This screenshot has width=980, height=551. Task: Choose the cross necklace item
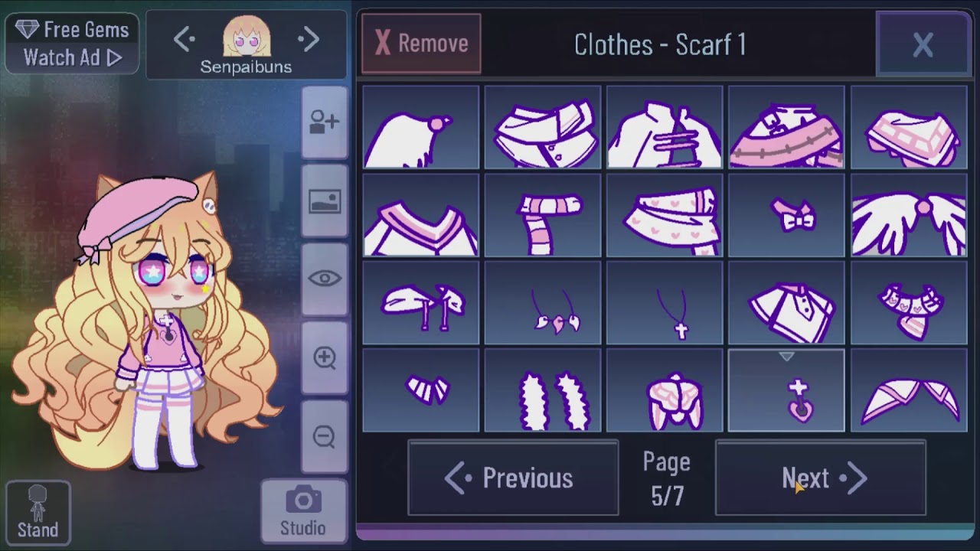coord(665,302)
